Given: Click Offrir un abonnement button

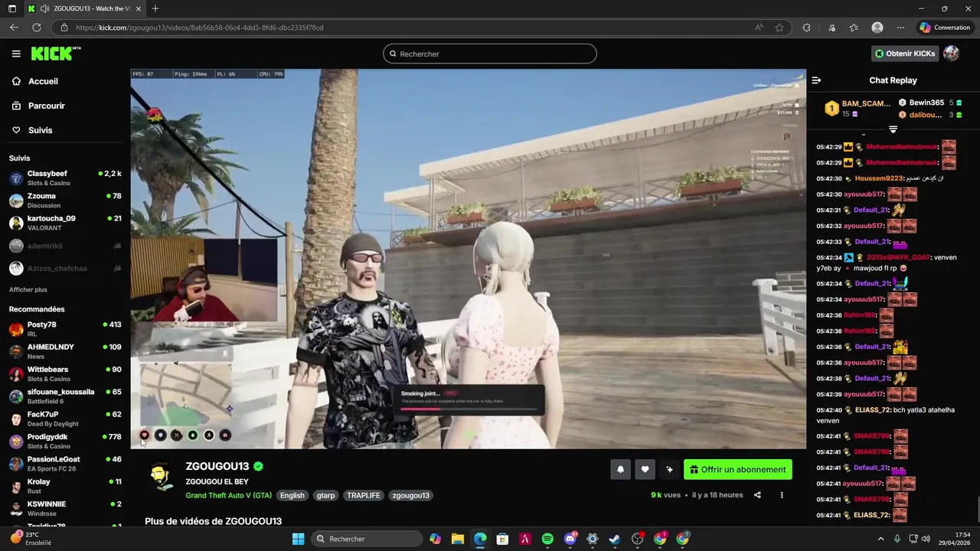Looking at the screenshot, I should [738, 470].
